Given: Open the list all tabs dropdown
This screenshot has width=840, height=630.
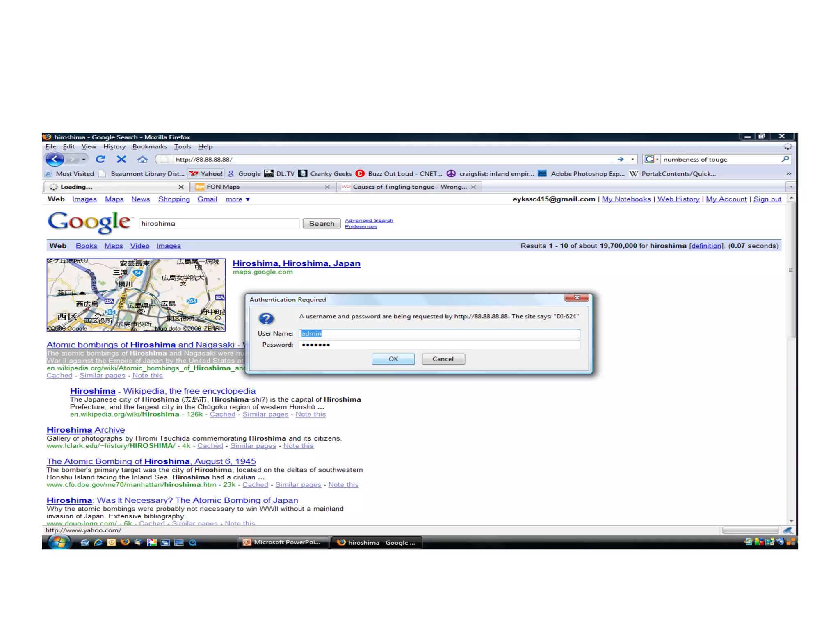Looking at the screenshot, I should pyautogui.click(x=791, y=187).
